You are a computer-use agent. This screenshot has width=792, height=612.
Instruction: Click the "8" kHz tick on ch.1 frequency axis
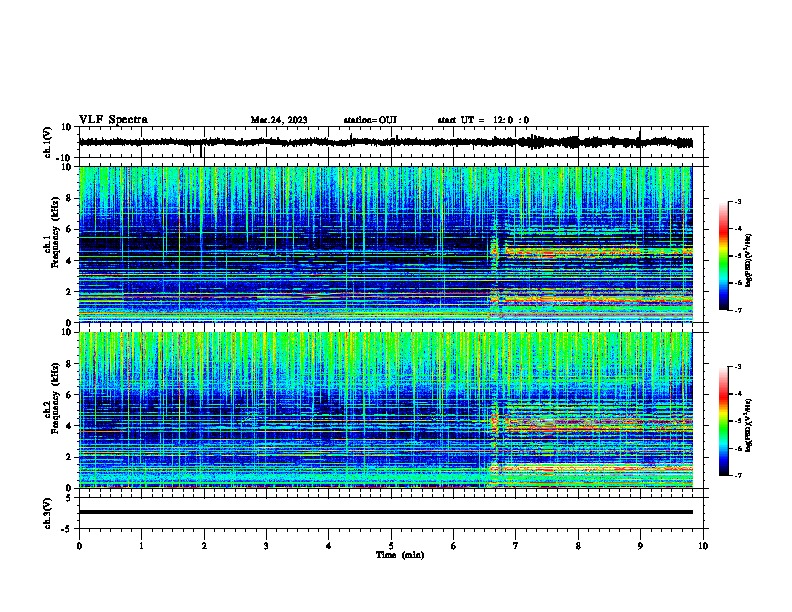[70, 198]
